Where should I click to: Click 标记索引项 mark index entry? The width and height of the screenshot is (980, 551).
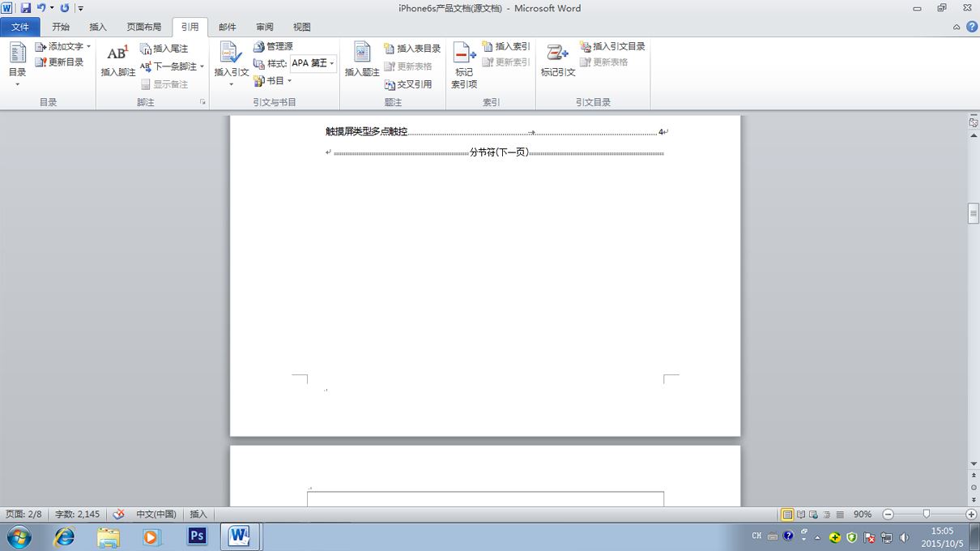[x=464, y=65]
